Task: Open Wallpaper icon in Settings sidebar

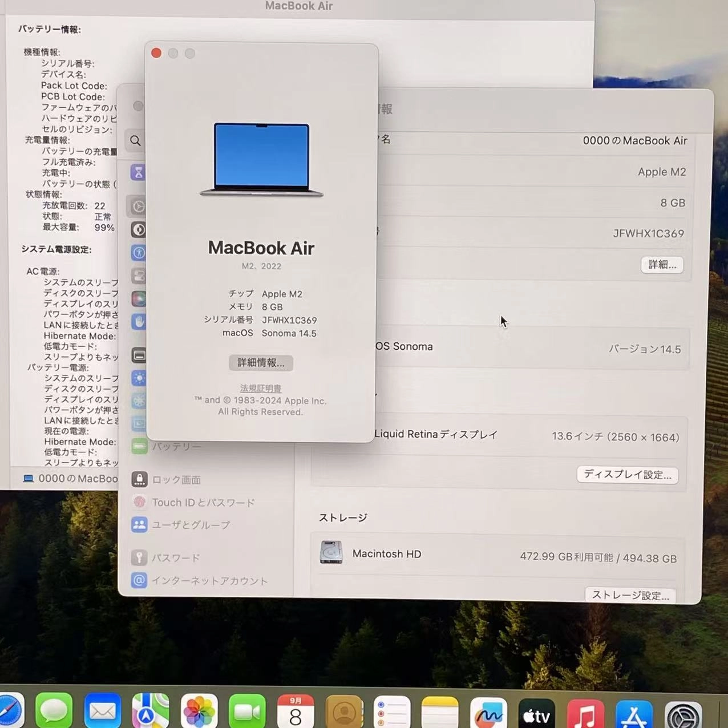Action: coord(139,401)
